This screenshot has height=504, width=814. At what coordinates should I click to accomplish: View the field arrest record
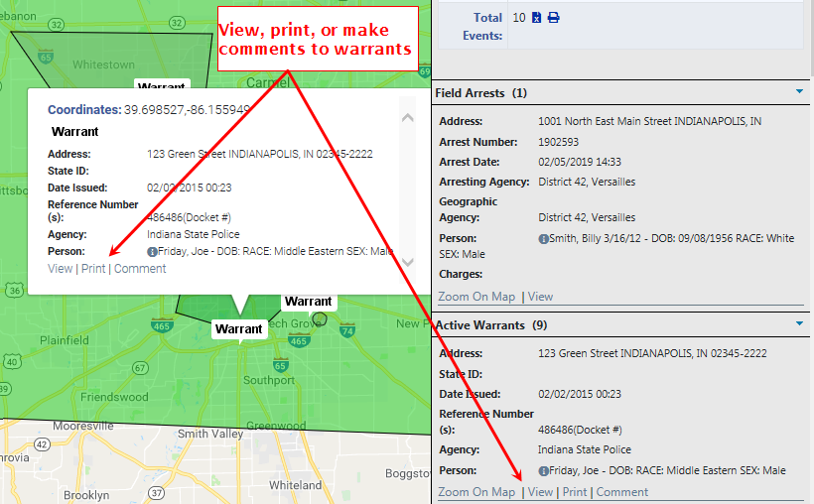coord(540,297)
